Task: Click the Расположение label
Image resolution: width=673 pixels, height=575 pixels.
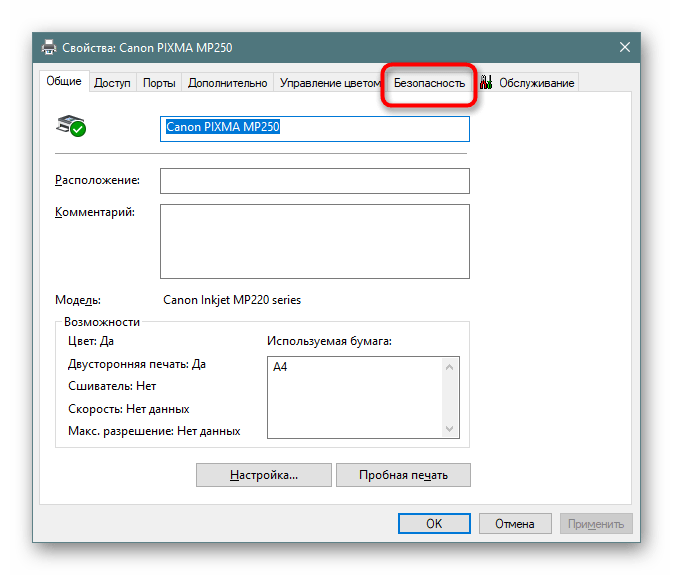Action: point(97,180)
